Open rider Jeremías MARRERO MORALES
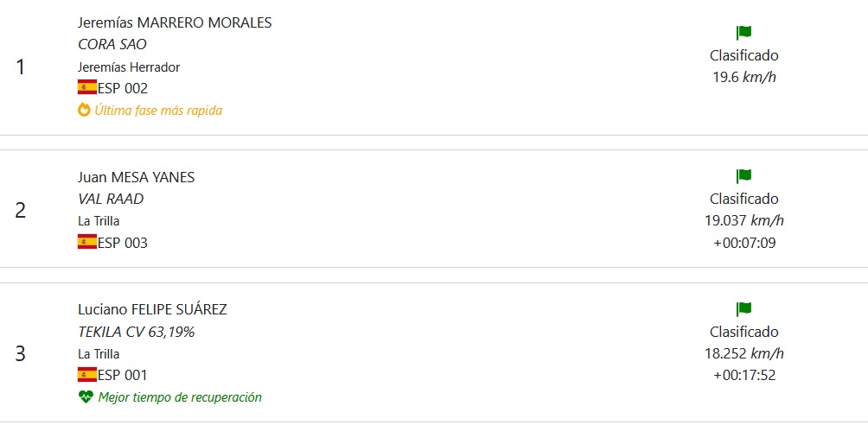This screenshot has height=425, width=868. [175, 22]
